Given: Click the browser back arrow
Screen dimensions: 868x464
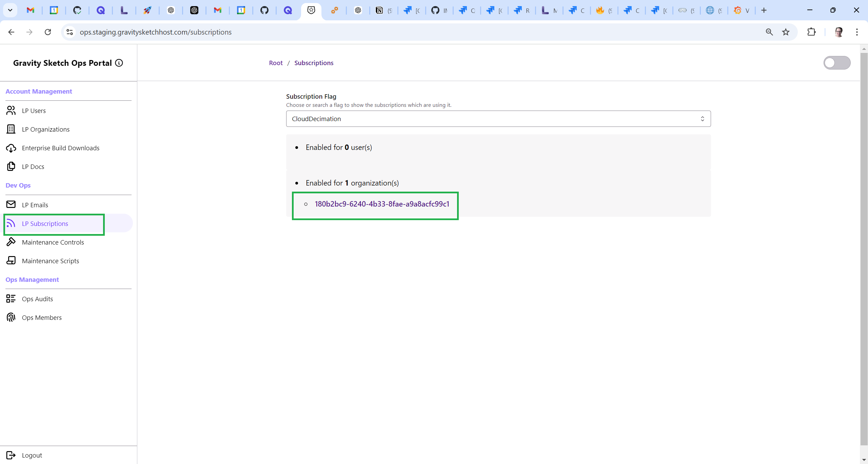Looking at the screenshot, I should [x=11, y=32].
